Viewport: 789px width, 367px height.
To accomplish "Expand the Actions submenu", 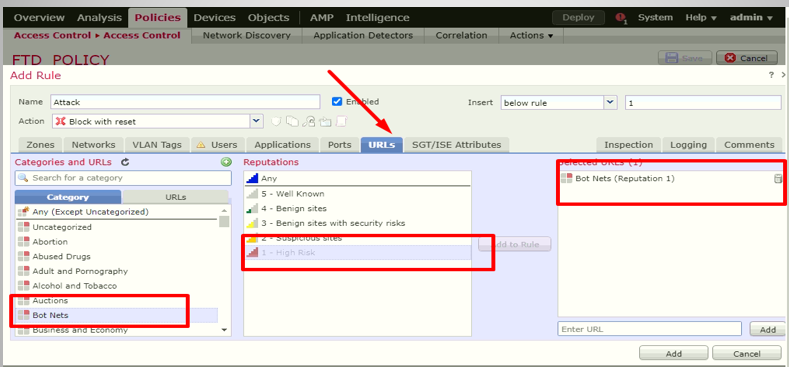I will (531, 35).
